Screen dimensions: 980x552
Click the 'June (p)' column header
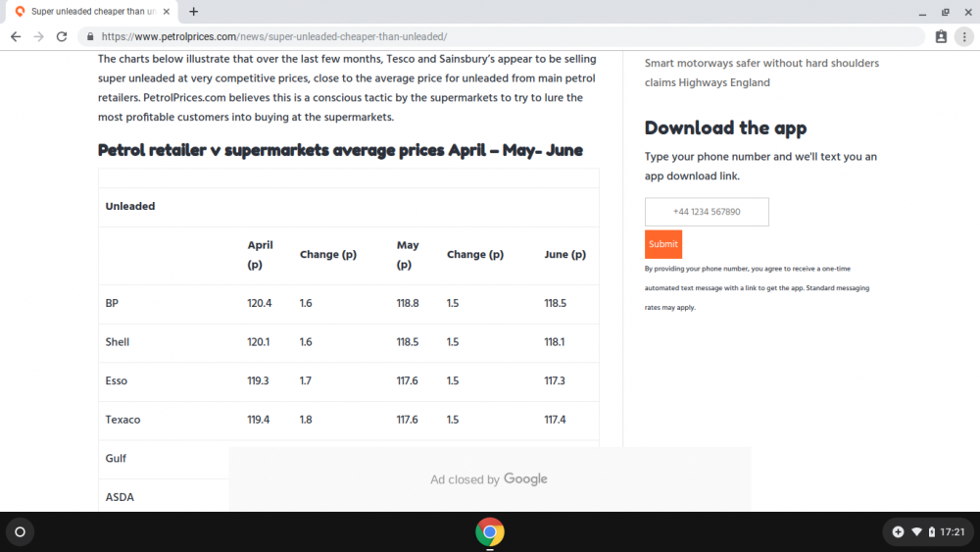tap(565, 255)
